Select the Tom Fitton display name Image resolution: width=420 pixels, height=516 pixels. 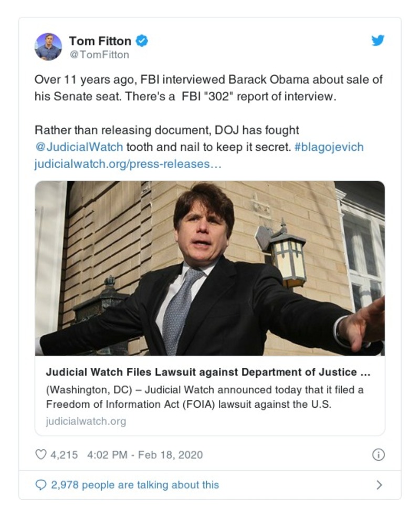pyautogui.click(x=99, y=40)
